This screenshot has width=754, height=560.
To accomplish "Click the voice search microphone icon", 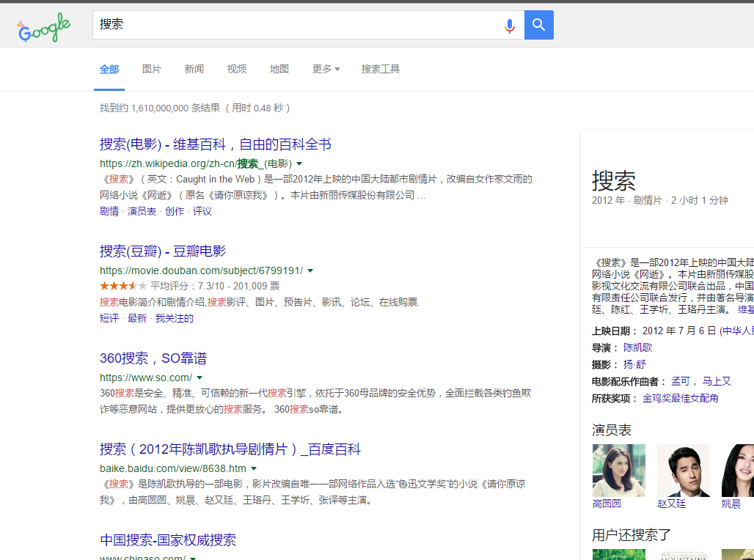I will pyautogui.click(x=509, y=25).
